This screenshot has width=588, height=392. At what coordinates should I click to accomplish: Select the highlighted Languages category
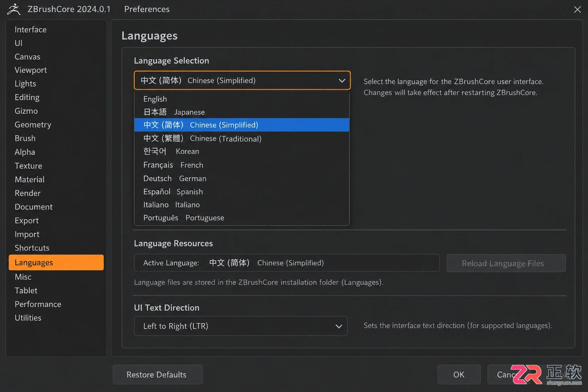56,263
